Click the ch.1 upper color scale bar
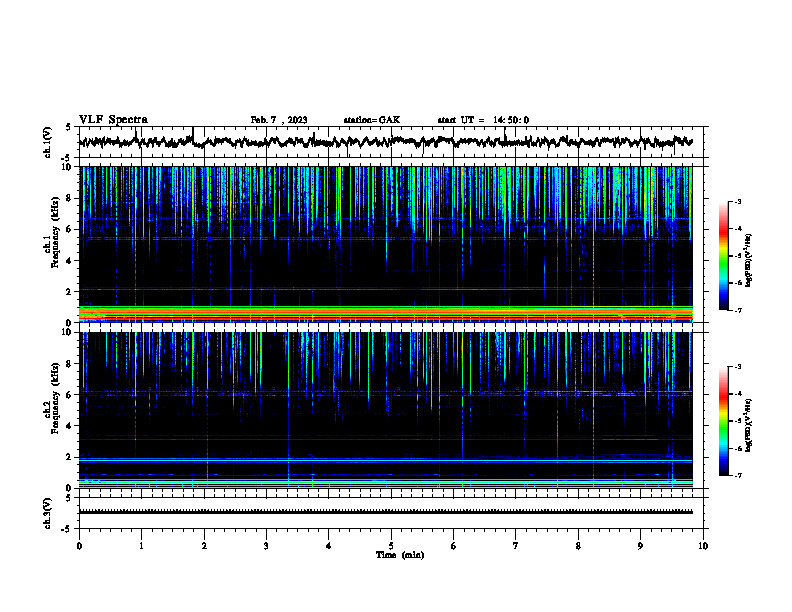792x612 pixels. point(723,256)
